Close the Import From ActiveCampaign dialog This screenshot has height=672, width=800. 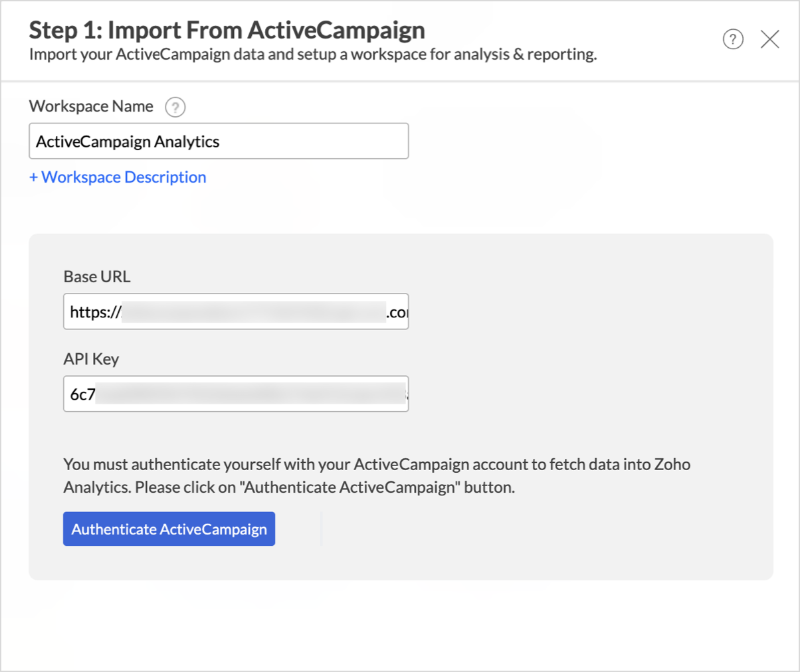(770, 39)
